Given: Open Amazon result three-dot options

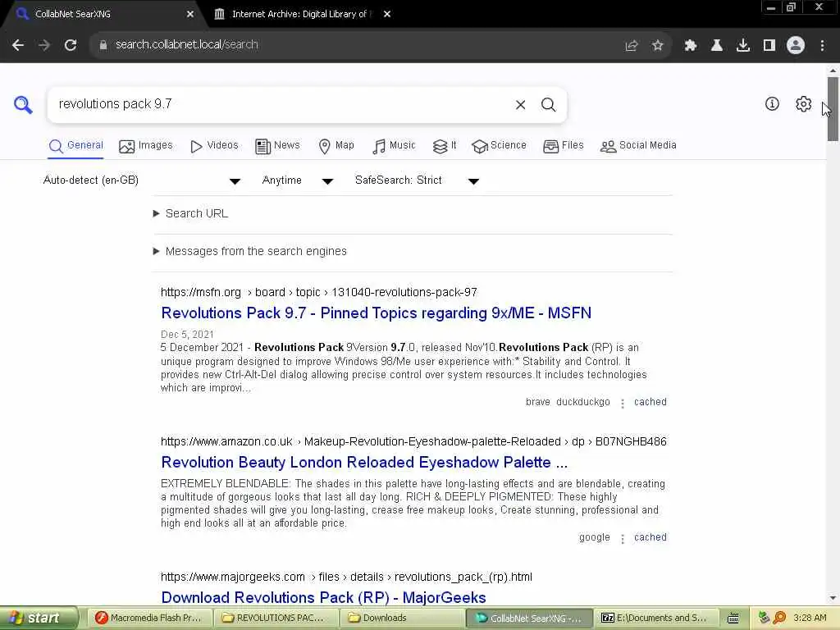Looking at the screenshot, I should point(622,539).
